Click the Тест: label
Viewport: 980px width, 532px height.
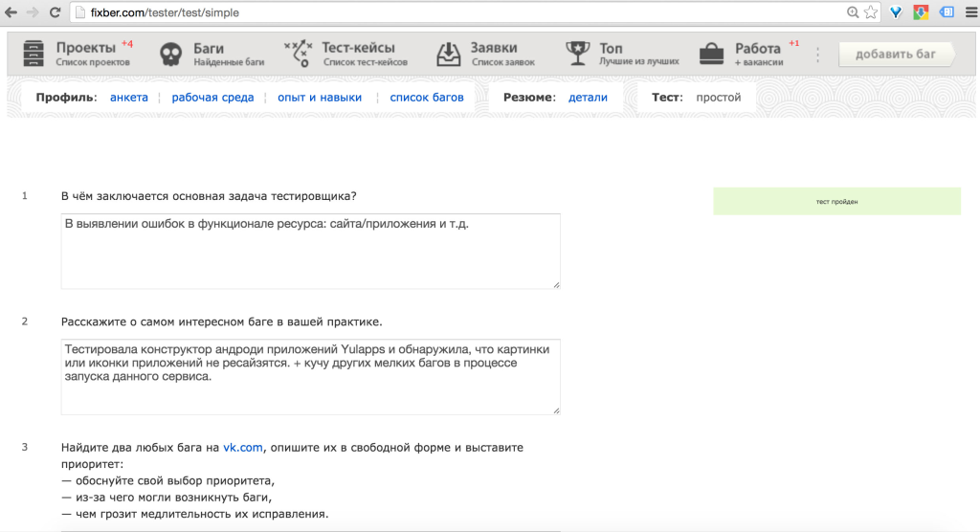pos(667,98)
